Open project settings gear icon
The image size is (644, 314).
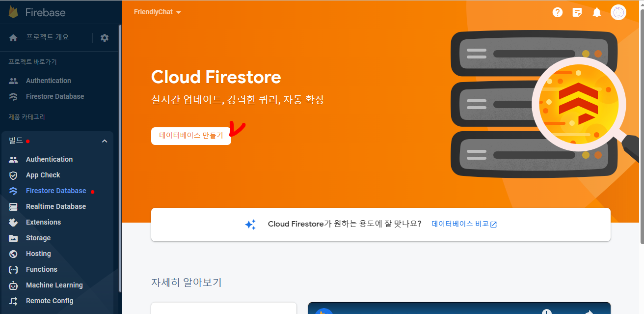[x=105, y=38]
